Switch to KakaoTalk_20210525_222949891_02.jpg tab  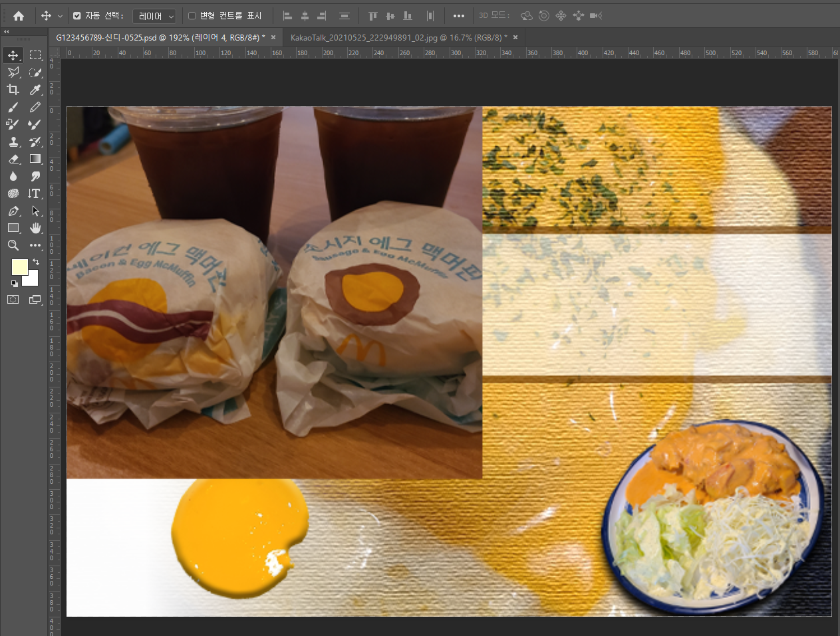point(399,37)
